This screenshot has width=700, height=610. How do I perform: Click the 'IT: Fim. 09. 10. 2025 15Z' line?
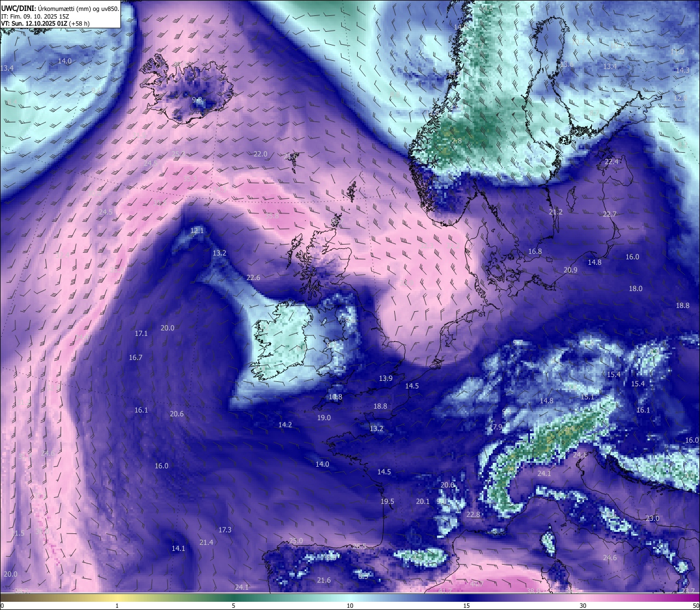click(x=35, y=16)
